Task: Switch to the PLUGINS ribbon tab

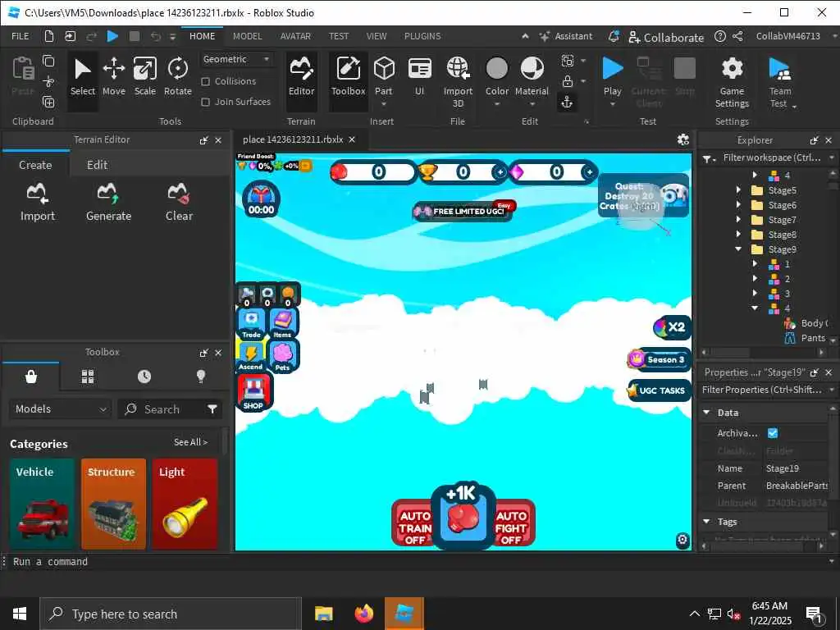Action: 422,36
